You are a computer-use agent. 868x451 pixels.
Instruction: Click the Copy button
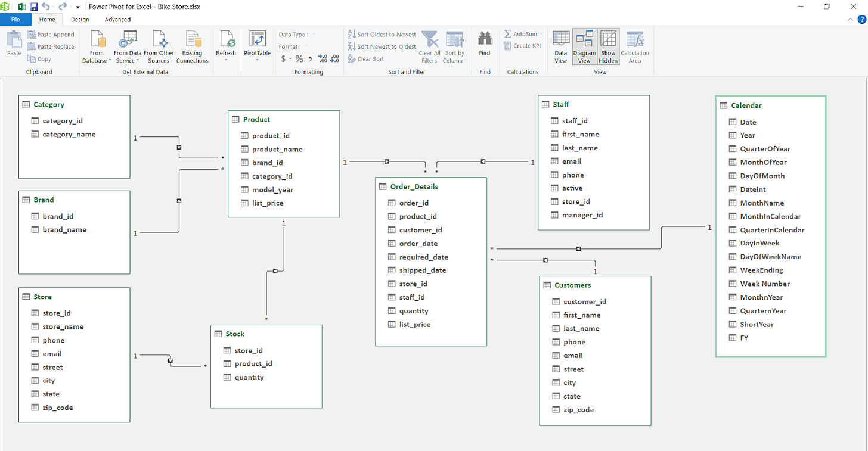(39, 59)
